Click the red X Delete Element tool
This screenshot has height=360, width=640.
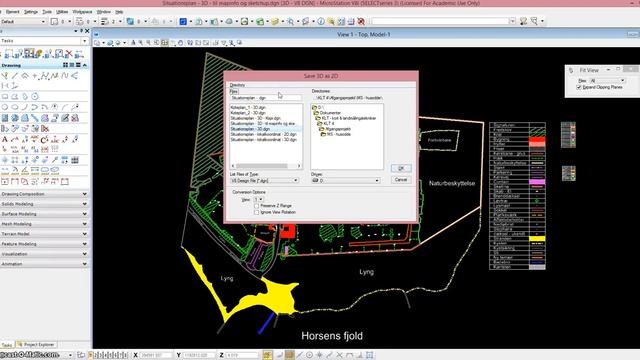[69, 53]
